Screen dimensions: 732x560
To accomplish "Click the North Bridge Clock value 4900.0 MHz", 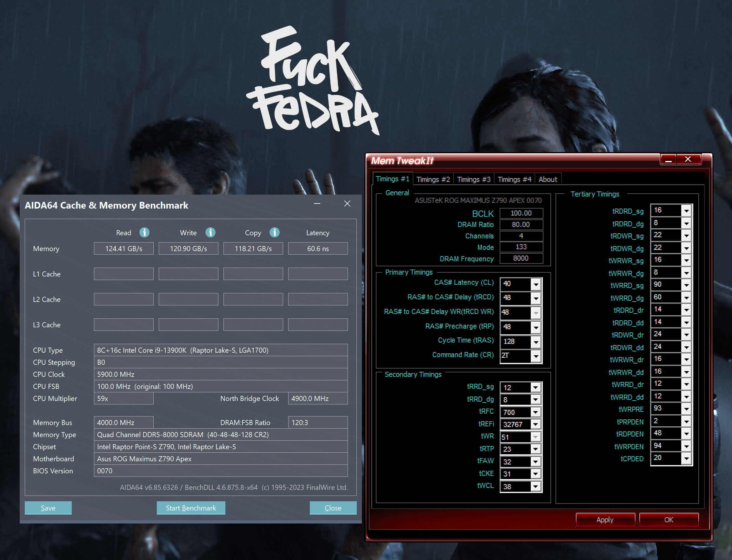I will tap(318, 398).
